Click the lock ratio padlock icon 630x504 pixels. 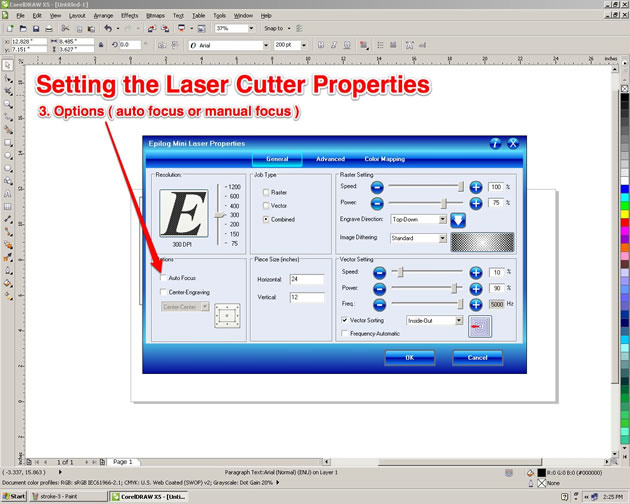[x=101, y=45]
